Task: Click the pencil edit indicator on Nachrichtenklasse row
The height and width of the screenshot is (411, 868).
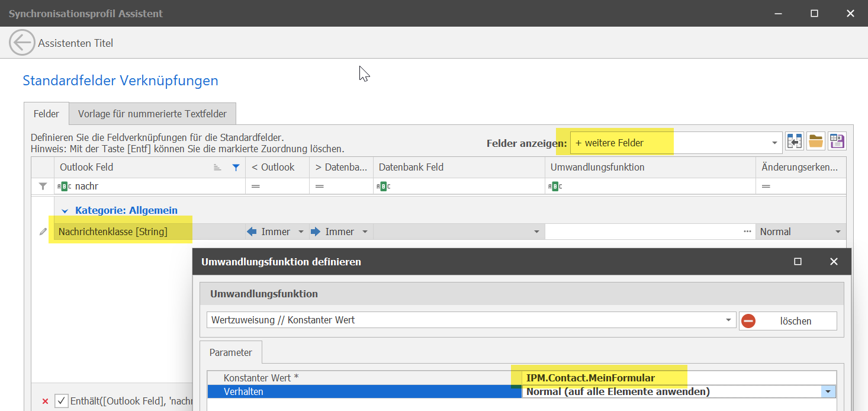Action: (43, 232)
